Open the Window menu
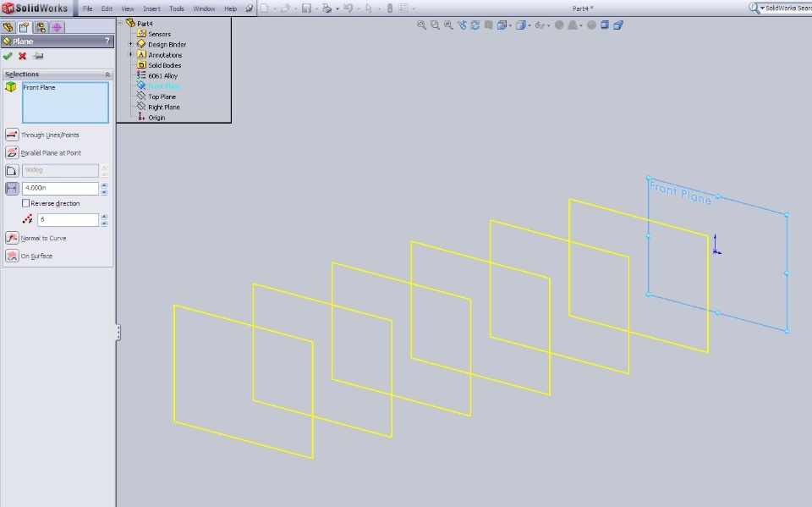 click(x=204, y=8)
